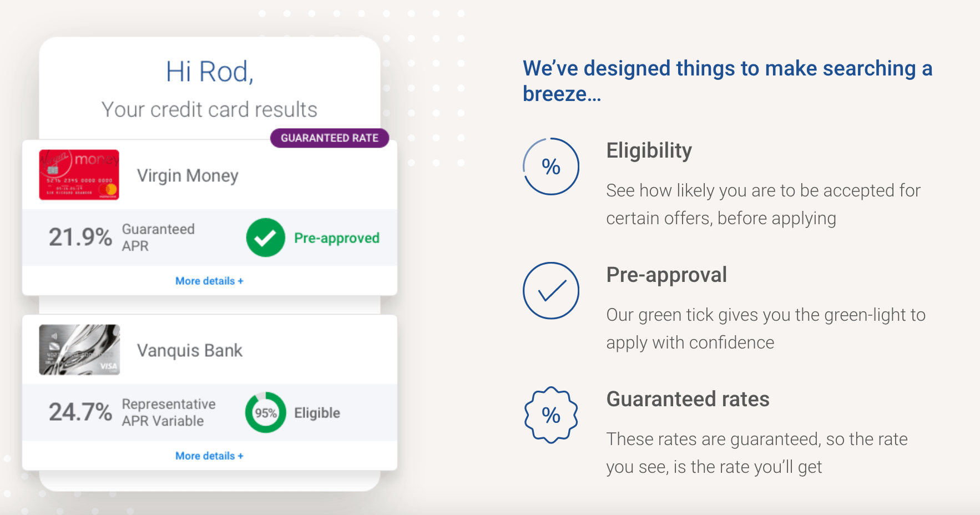This screenshot has width=980, height=515.
Task: Click the Pre-approval heading
Action: click(666, 275)
